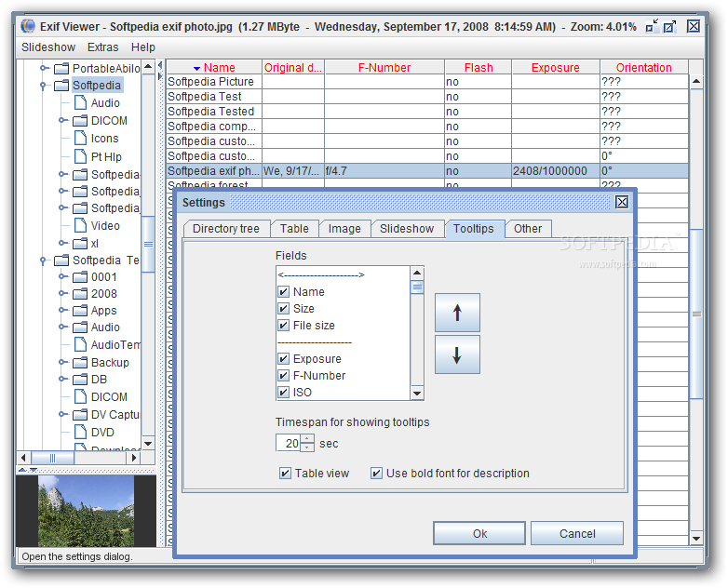Screen dimensions: 728x588
Task: Switch to the Table tab
Action: click(294, 229)
